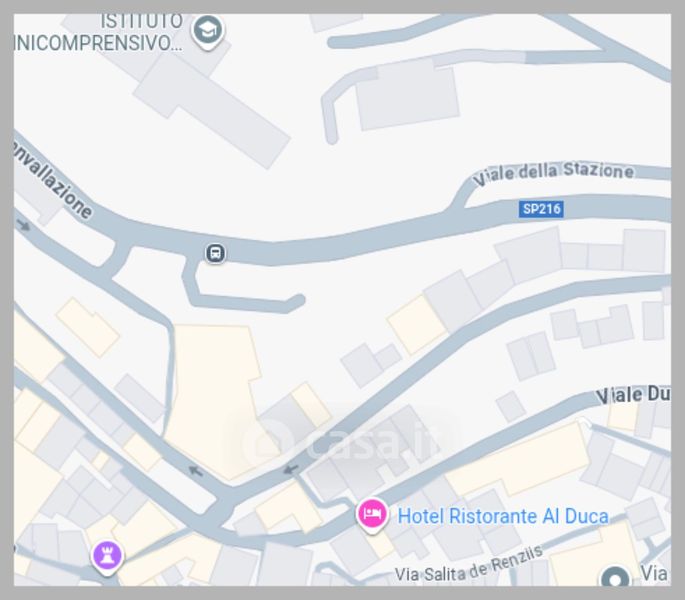Click the second arrow pointing left near junction

(x=291, y=470)
